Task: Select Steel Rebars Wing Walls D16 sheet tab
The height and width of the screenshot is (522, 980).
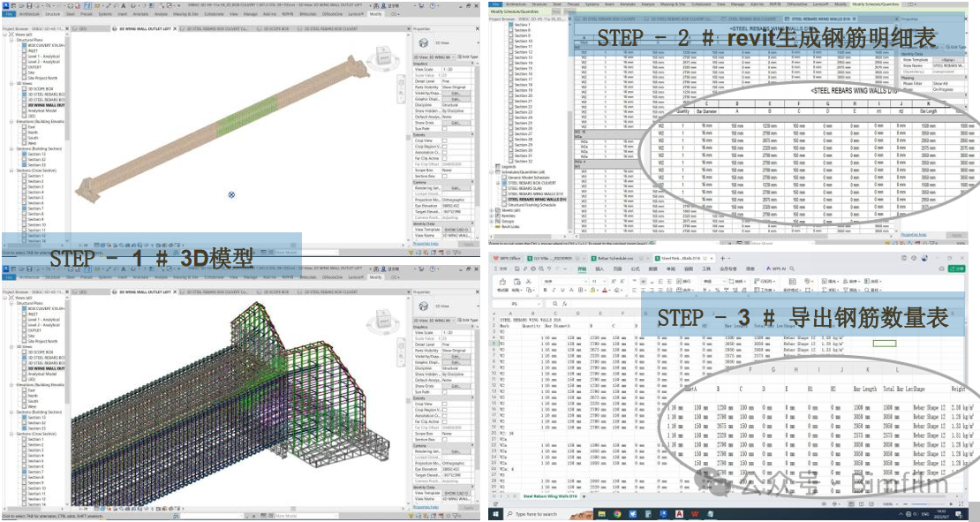Action: coord(550,496)
